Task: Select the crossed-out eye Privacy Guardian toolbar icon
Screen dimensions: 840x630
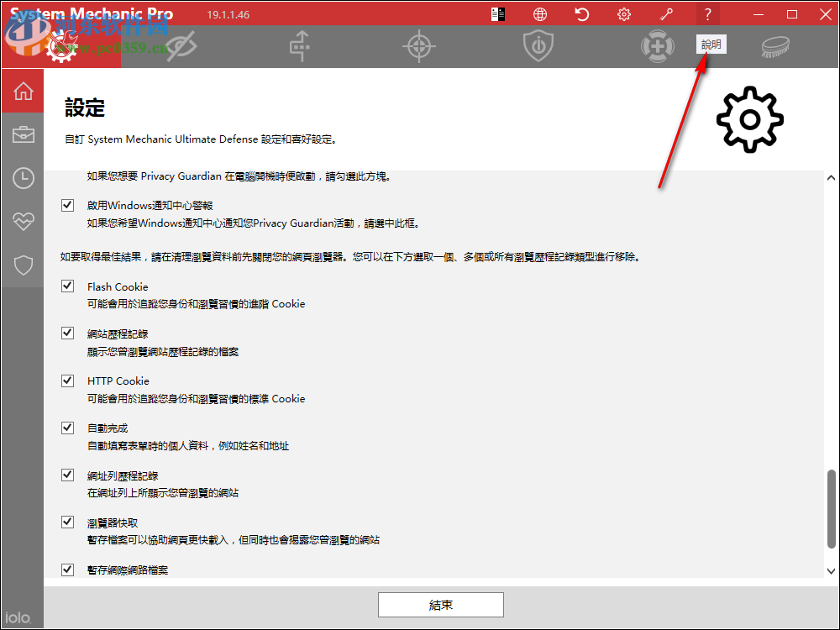Action: coord(179,46)
